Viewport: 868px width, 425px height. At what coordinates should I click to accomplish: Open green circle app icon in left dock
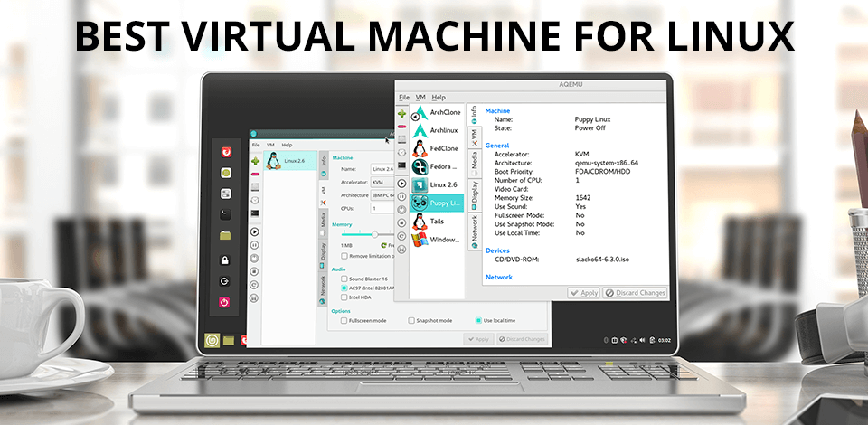point(225,174)
